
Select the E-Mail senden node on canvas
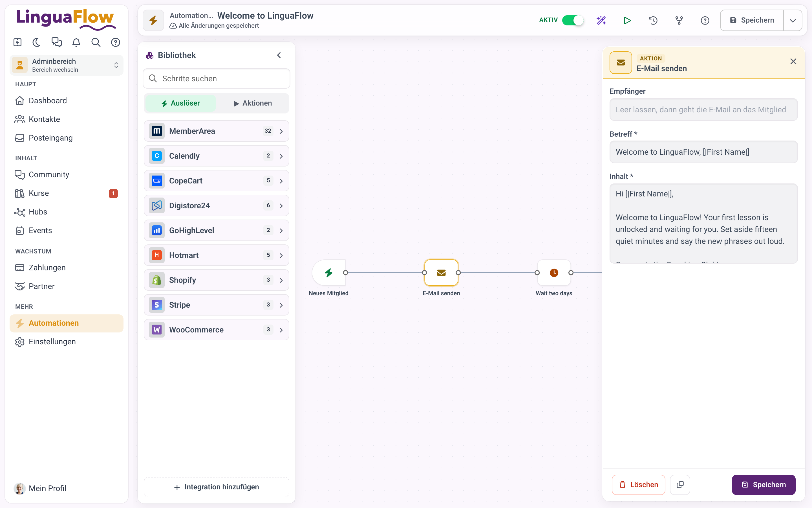point(441,272)
